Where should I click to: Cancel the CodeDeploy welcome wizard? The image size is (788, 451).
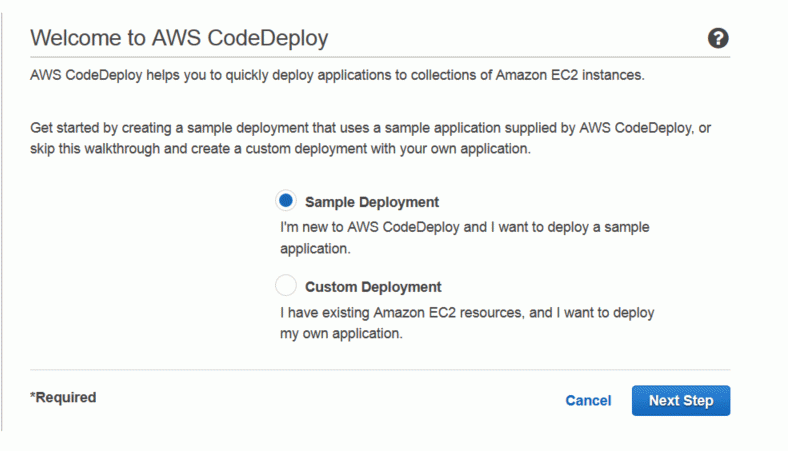pyautogui.click(x=588, y=401)
